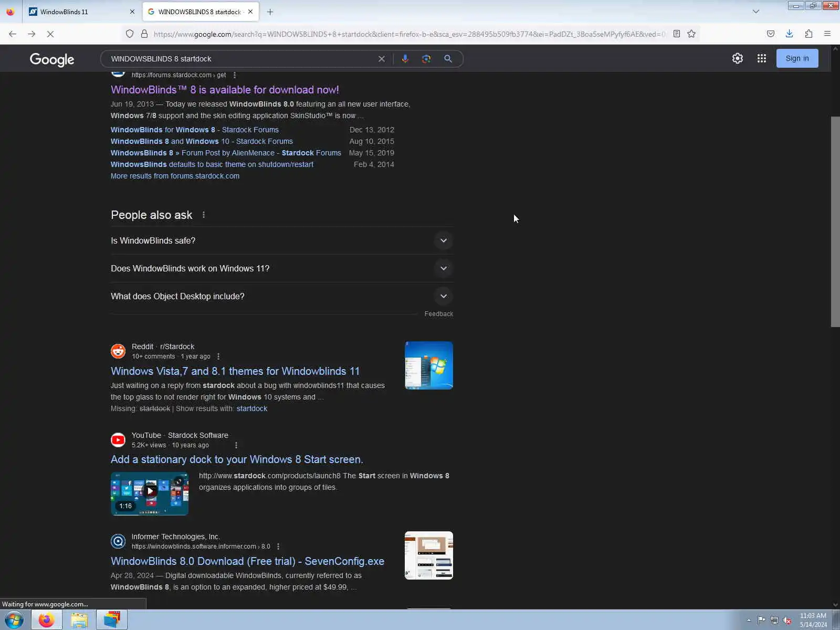
Task: Focus the Firefox address bar URL
Action: (409, 34)
